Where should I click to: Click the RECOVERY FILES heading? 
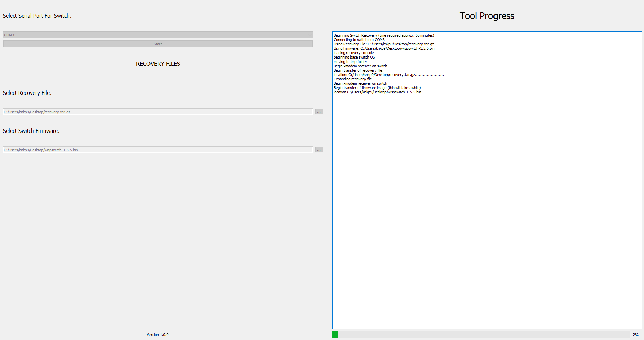pyautogui.click(x=158, y=64)
